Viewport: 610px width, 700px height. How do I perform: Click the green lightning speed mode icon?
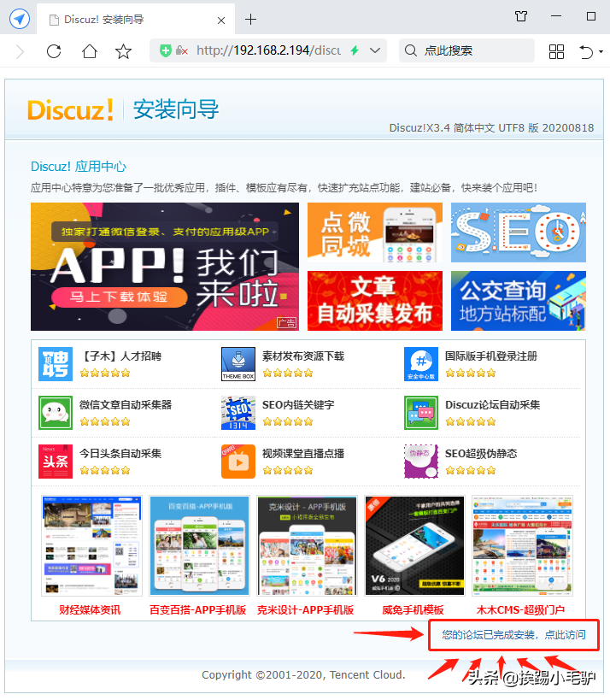tap(355, 50)
